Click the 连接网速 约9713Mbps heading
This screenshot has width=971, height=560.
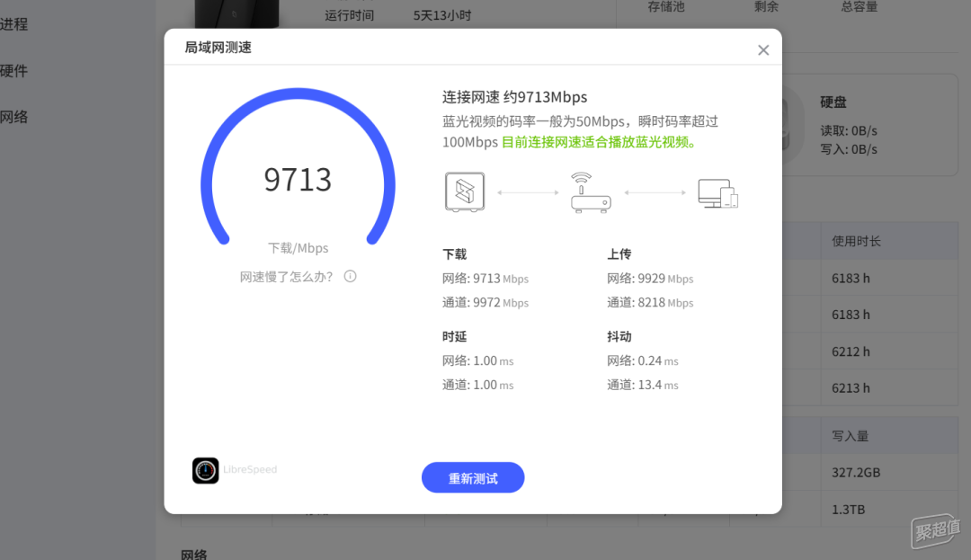coord(514,97)
